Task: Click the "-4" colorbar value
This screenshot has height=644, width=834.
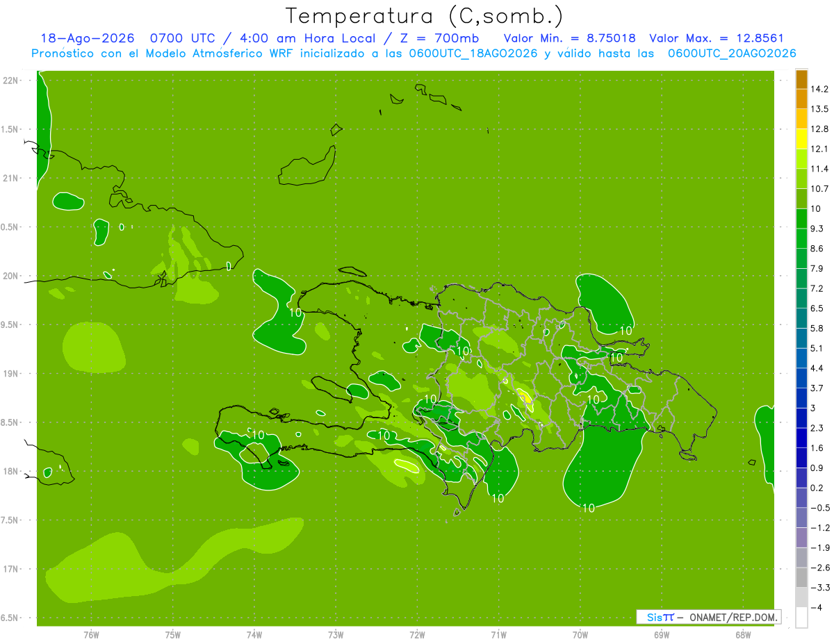Action: click(817, 607)
